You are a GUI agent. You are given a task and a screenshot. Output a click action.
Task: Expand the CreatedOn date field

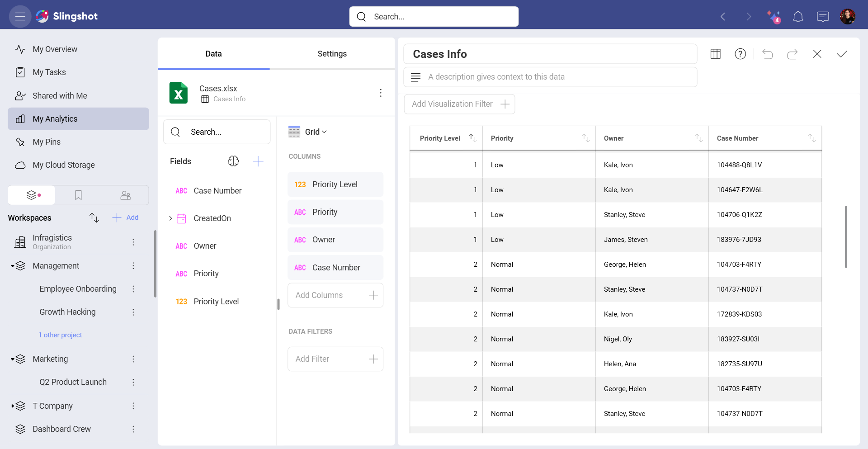click(x=170, y=218)
